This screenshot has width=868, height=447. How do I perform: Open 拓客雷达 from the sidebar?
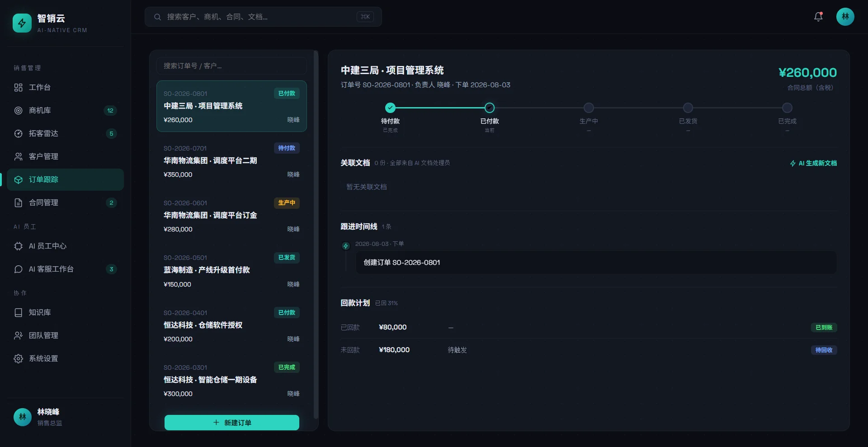coord(66,133)
